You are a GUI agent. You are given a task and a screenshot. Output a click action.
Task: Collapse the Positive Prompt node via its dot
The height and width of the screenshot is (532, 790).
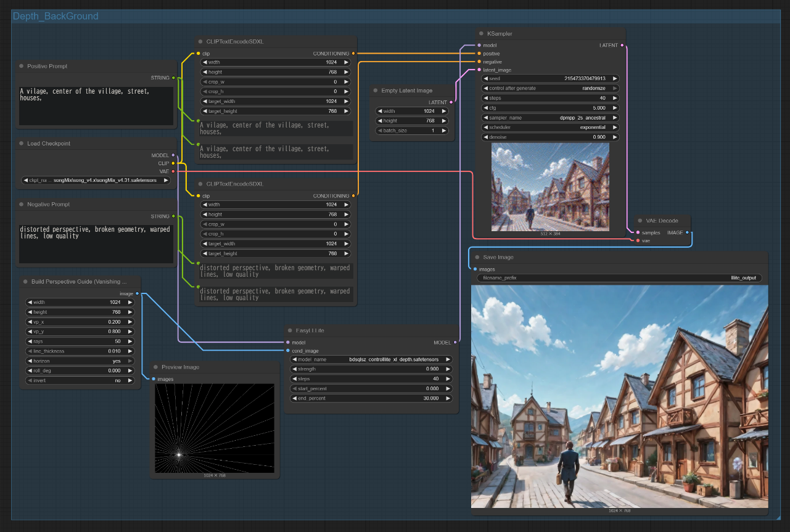[x=21, y=66]
